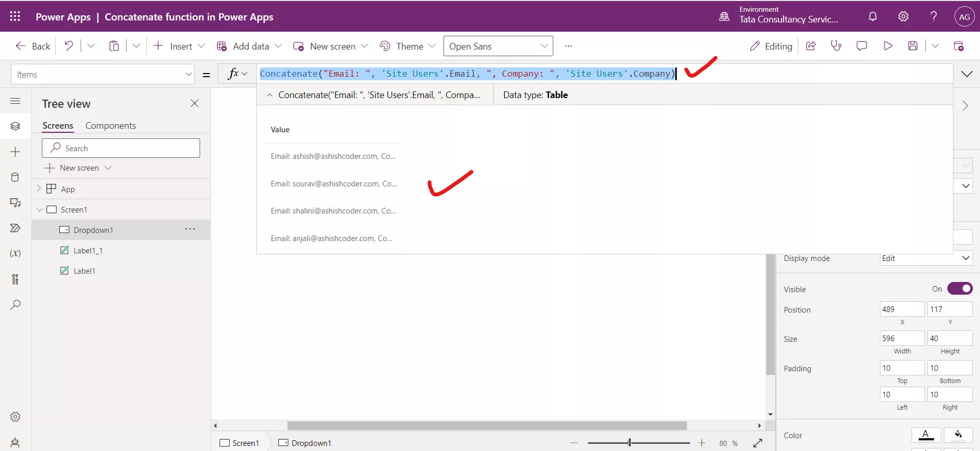Expand the properties pane arrow
980x451 pixels.
[x=965, y=106]
